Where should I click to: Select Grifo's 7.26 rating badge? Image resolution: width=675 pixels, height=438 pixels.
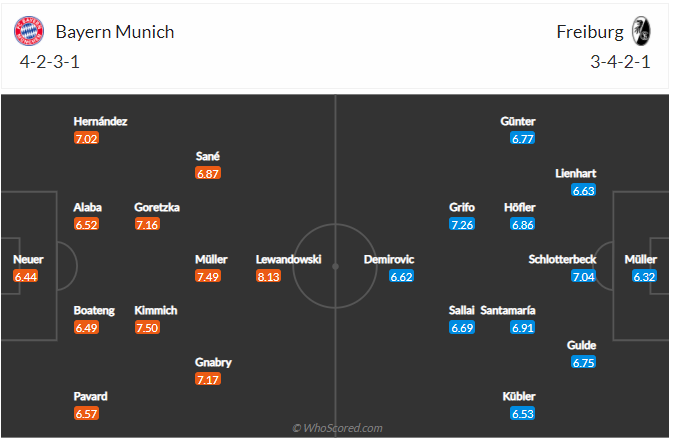[x=462, y=225]
